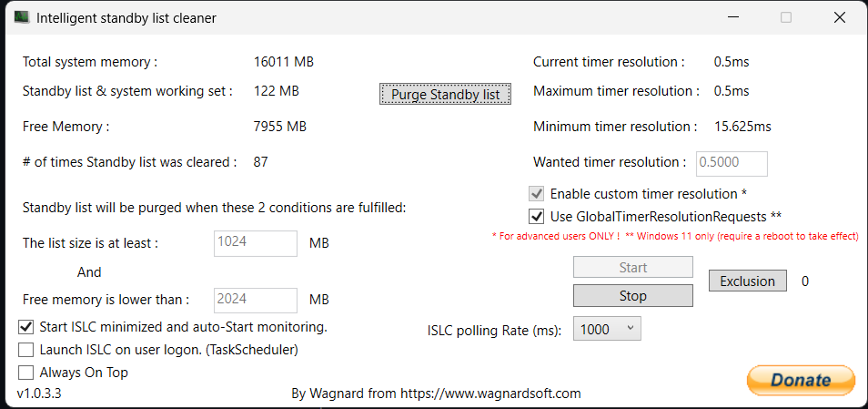Screen dimensions: 868x409
Task: Tick the Always On Top checkbox
Action: (25, 372)
